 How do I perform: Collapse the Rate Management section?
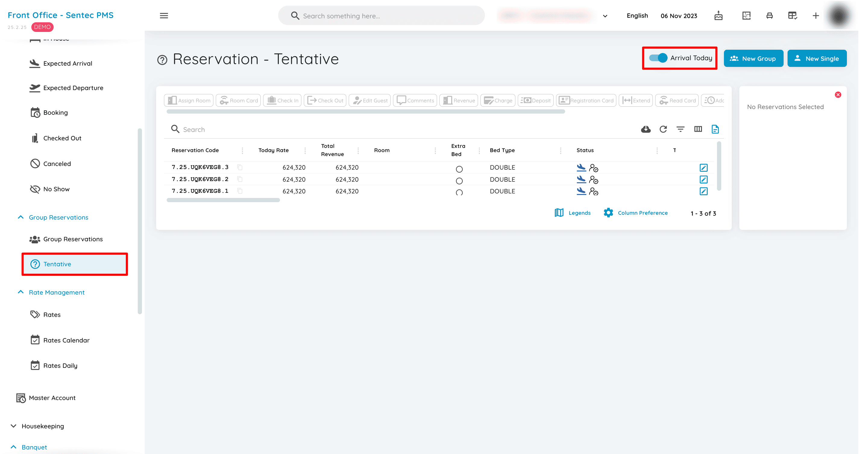pos(20,292)
